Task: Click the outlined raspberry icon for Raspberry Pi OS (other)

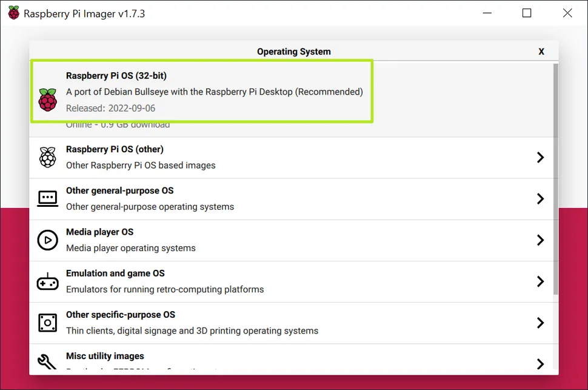Action: coord(48,157)
